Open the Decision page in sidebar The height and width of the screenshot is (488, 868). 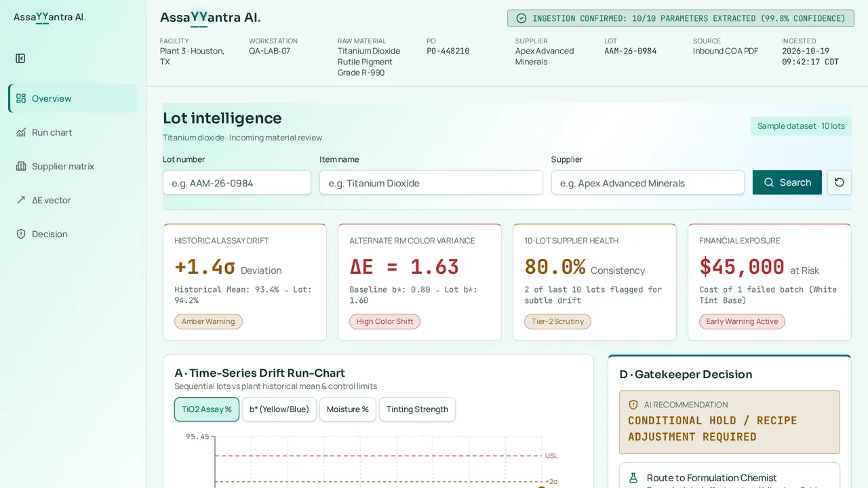[x=73, y=234]
